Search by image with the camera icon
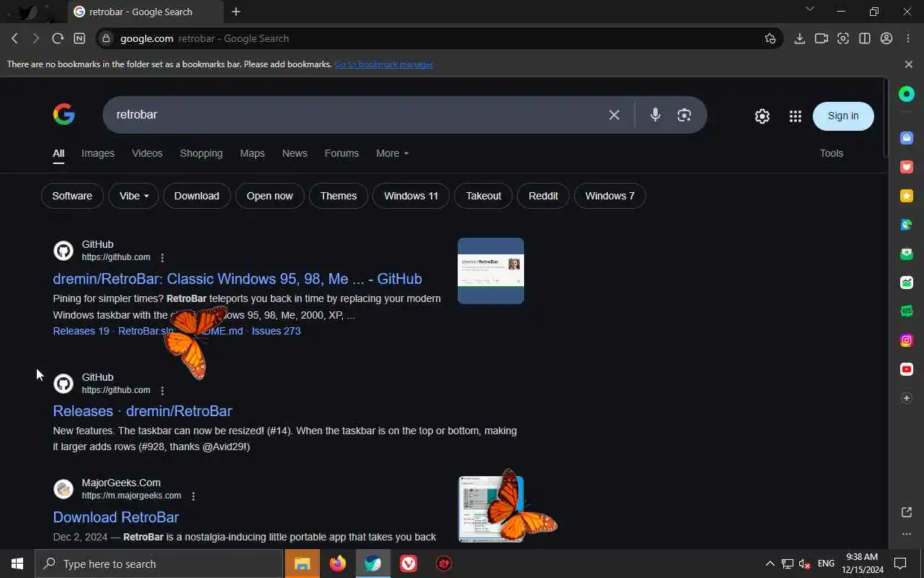The width and height of the screenshot is (924, 578). point(684,115)
